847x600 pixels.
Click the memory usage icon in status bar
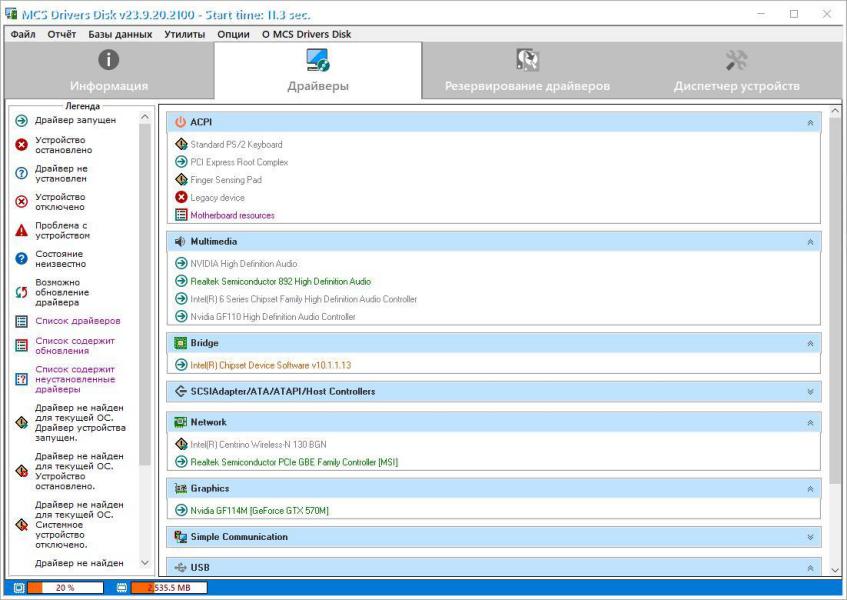coord(122,588)
